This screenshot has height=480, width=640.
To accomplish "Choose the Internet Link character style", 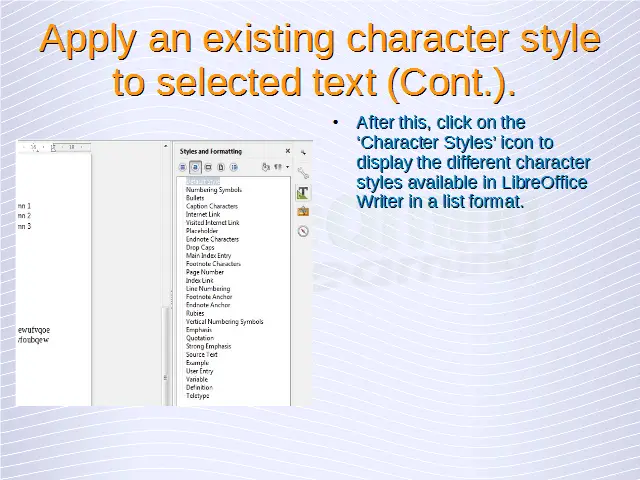I will [203, 214].
